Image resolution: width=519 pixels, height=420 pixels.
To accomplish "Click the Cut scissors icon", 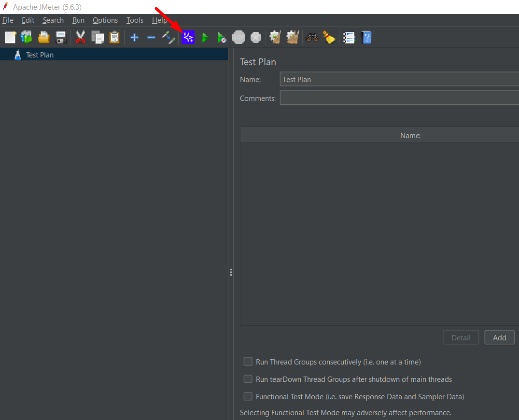I will (80, 37).
